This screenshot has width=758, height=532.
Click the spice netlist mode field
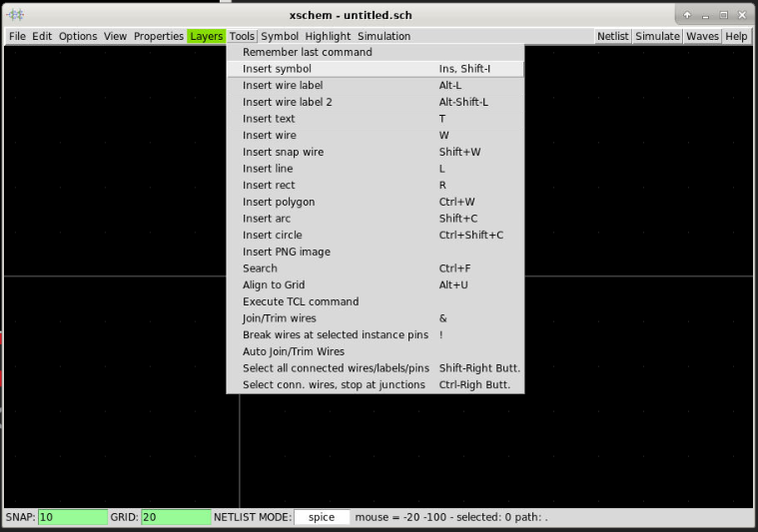[322, 517]
